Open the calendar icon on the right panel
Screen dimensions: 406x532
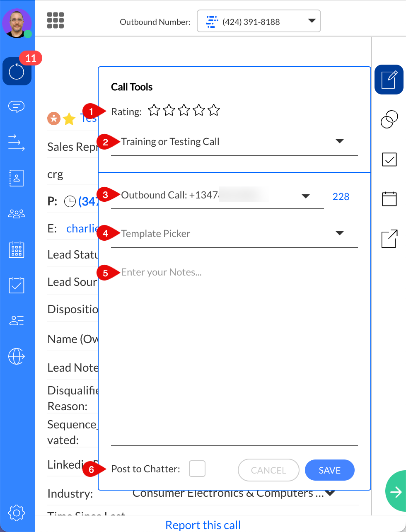[389, 198]
